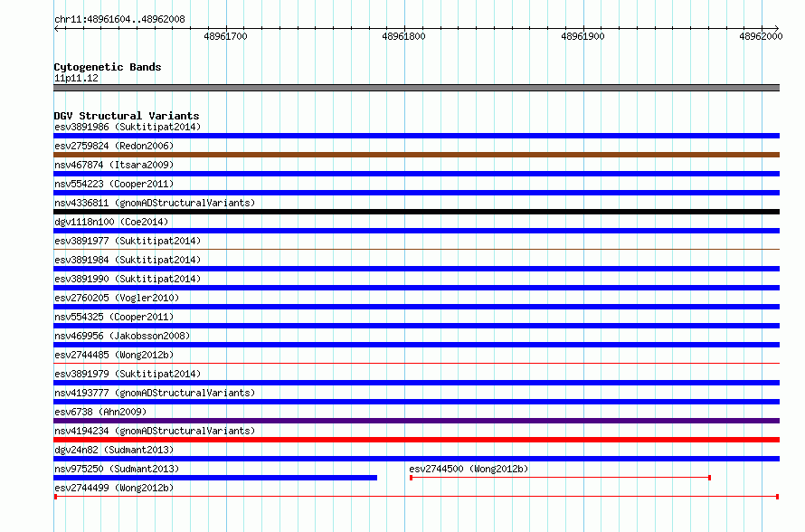Open nsv4194234 gnomAD structural variant
805x532 pixels.
coord(155,431)
